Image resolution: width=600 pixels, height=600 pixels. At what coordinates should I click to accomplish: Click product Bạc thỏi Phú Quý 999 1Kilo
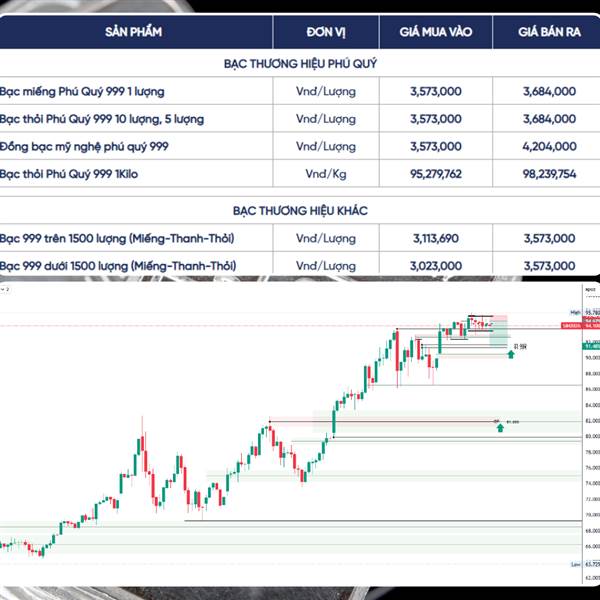69,174
